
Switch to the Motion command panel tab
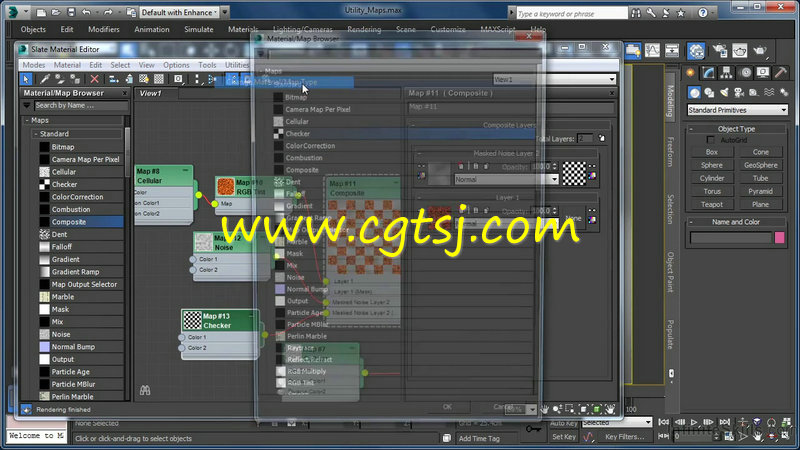[745, 73]
